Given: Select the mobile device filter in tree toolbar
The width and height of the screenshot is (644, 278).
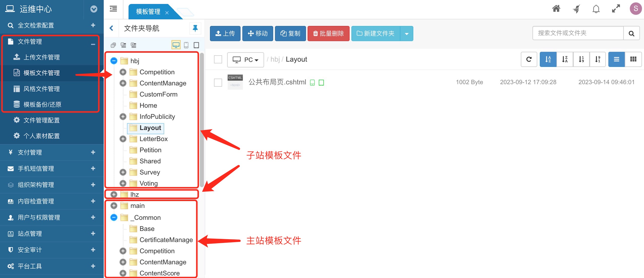Looking at the screenshot, I should tap(186, 45).
